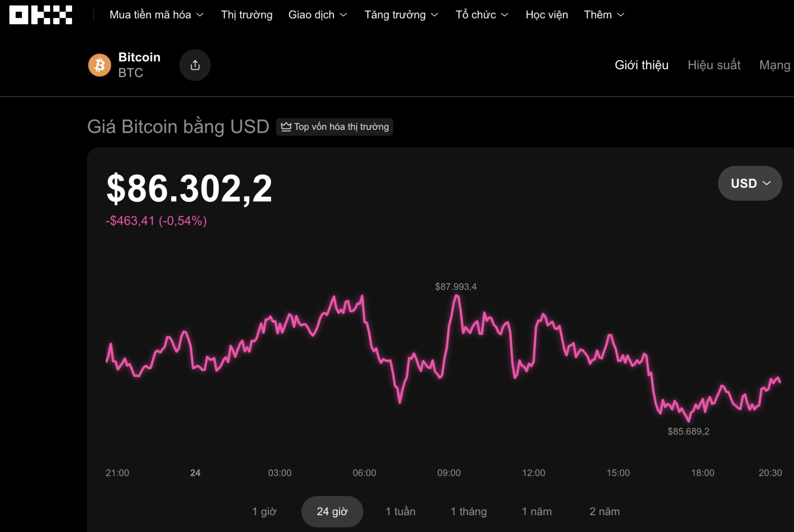The height and width of the screenshot is (532, 794).
Task: Select the 1 tuần time range
Action: coord(400,511)
